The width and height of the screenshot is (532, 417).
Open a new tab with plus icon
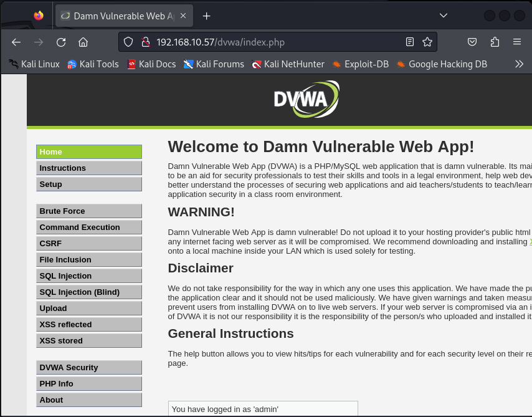pyautogui.click(x=206, y=16)
